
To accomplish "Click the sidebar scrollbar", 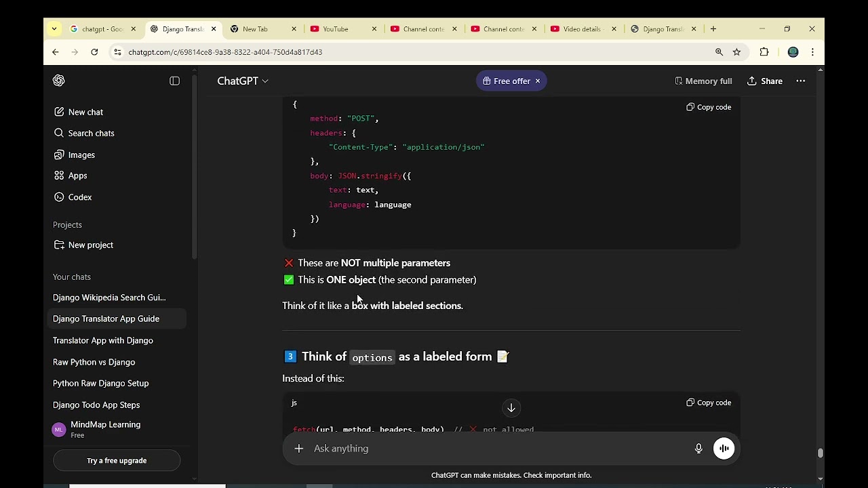I will click(195, 167).
